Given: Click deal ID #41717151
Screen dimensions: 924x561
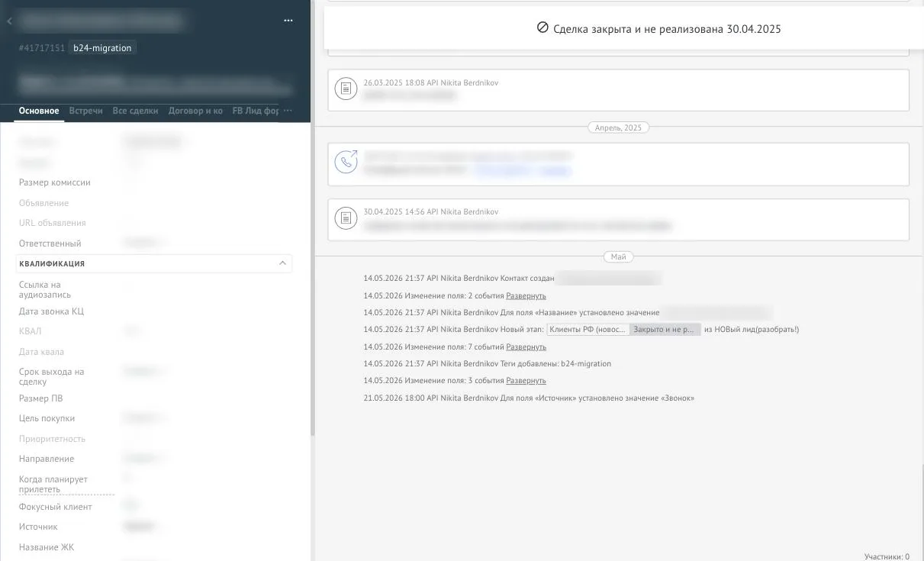Looking at the screenshot, I should [41, 48].
